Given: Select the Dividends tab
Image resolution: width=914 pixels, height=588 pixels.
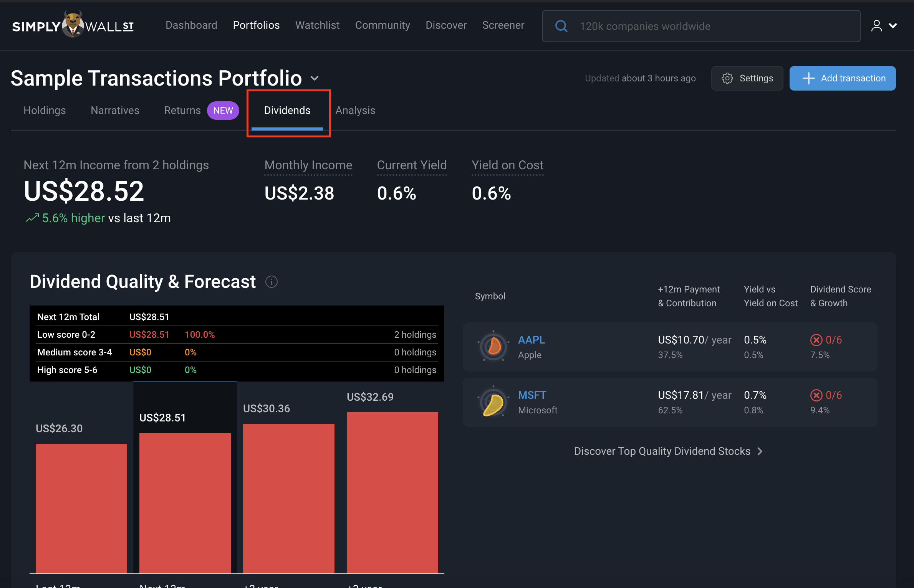Looking at the screenshot, I should [x=287, y=111].
